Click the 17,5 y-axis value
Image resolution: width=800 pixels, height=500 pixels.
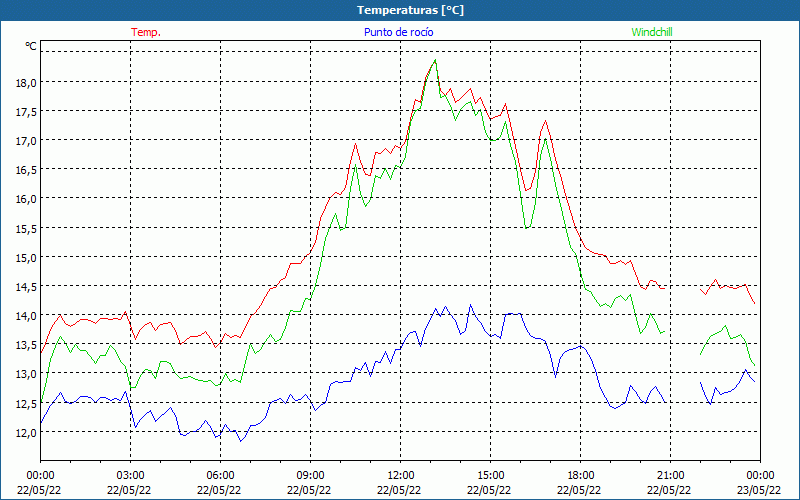pos(26,112)
